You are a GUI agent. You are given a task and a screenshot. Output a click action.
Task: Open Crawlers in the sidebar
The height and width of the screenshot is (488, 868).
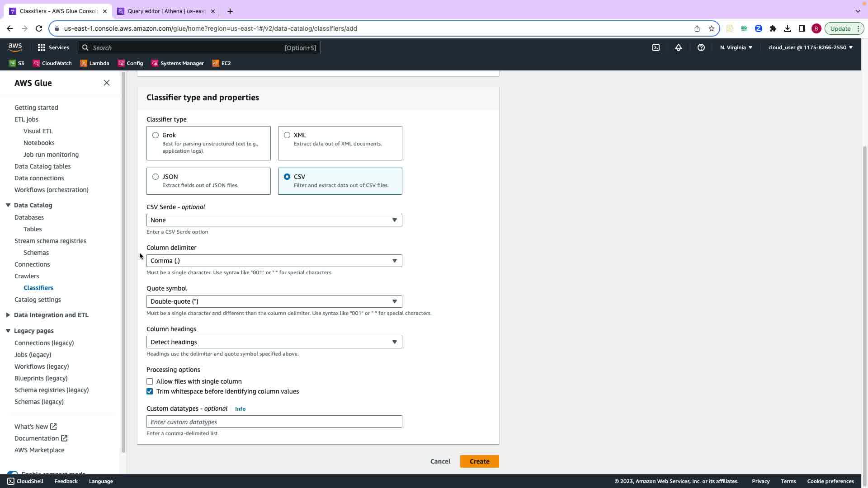pos(27,276)
